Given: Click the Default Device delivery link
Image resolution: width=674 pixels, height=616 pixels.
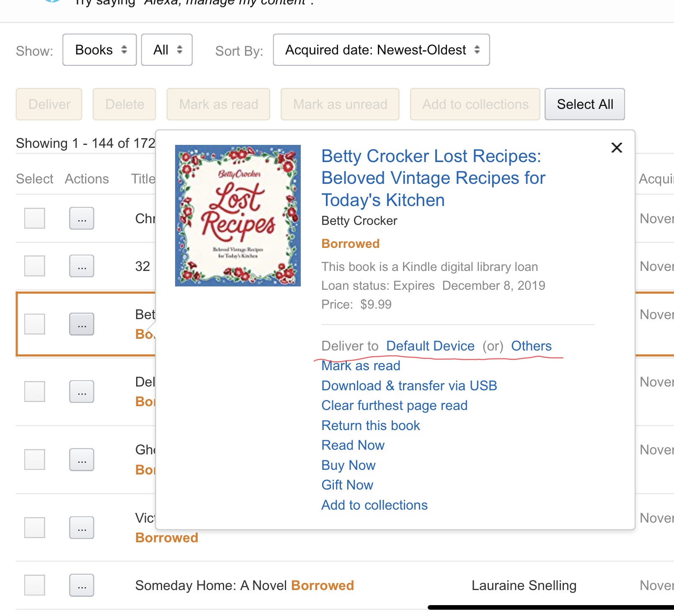Looking at the screenshot, I should pyautogui.click(x=430, y=346).
